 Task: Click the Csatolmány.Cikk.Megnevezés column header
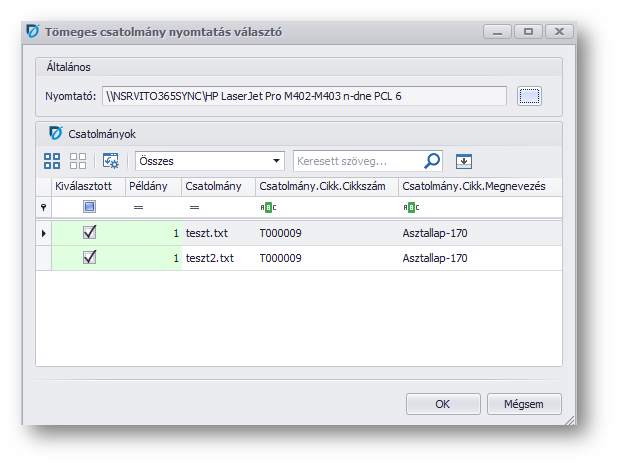[473, 186]
